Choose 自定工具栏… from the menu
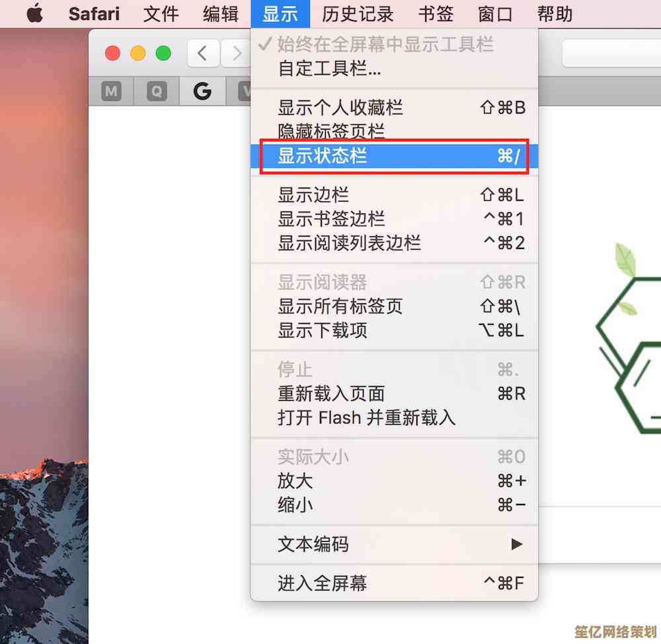 tap(394, 68)
